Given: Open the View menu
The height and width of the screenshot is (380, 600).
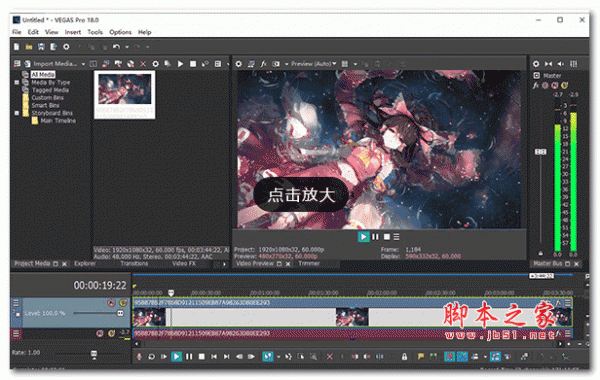Looking at the screenshot, I should point(51,32).
